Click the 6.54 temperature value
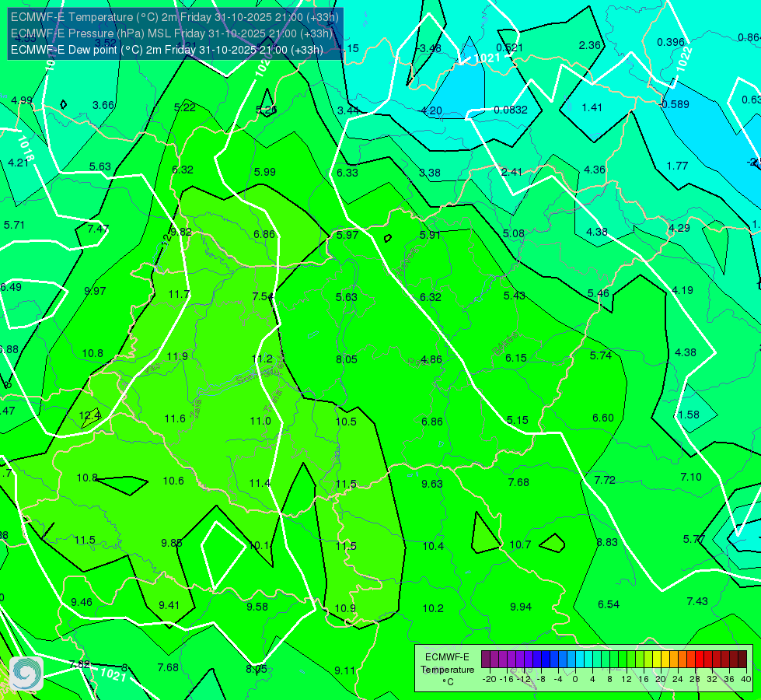 [609, 605]
